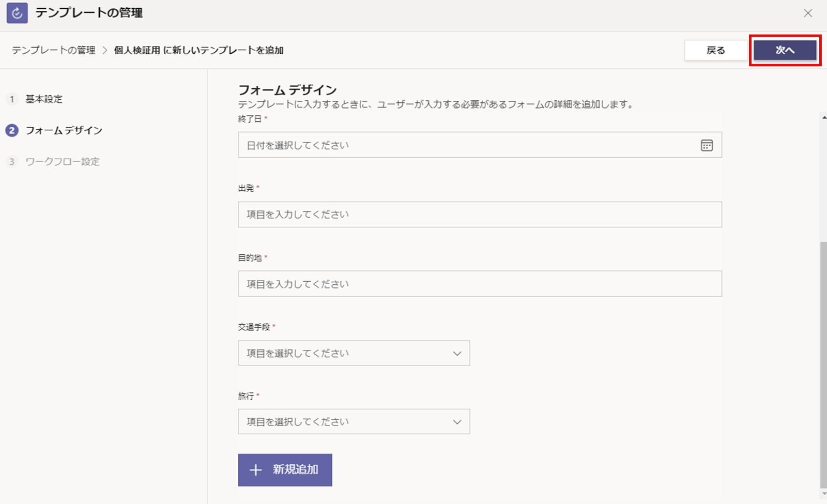This screenshot has width=827, height=504.
Task: Click the step 2 number circle
Action: (12, 130)
